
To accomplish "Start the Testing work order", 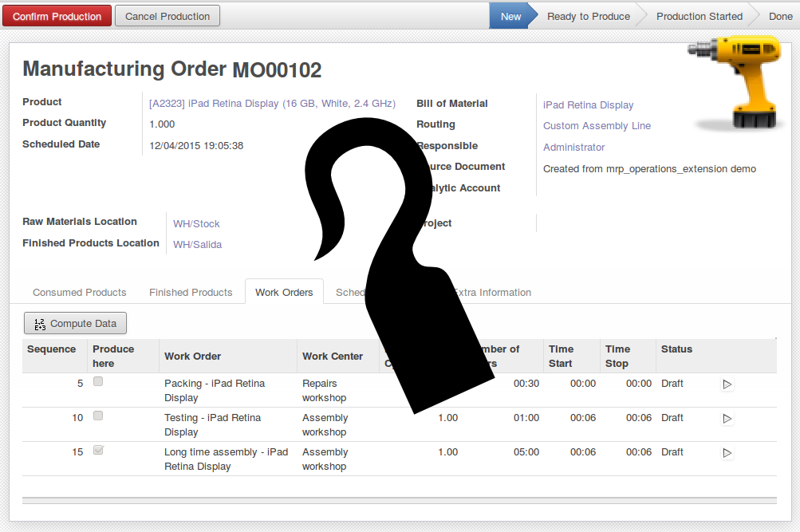I will [x=727, y=418].
